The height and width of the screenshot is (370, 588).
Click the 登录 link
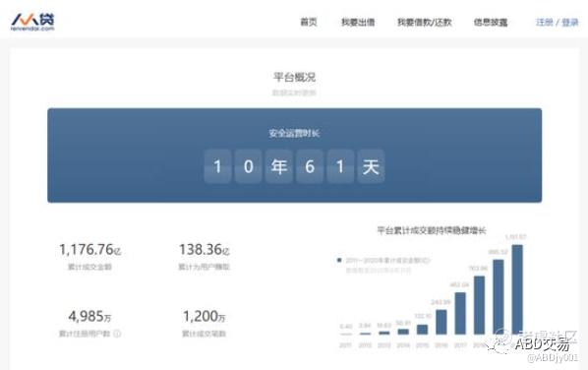[570, 22]
